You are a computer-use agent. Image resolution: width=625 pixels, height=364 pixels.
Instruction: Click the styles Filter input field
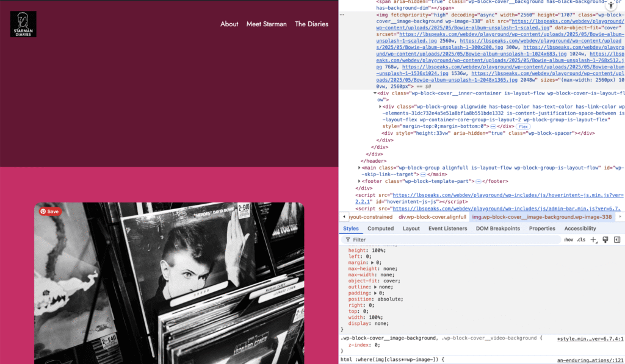click(x=452, y=240)
